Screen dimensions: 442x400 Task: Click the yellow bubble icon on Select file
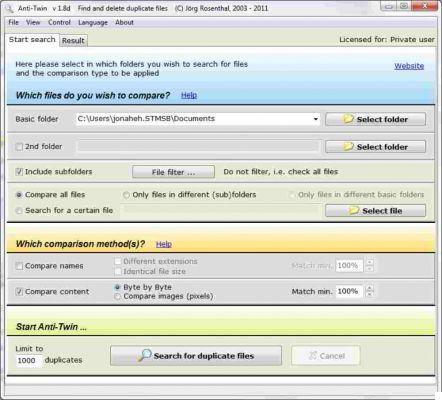[x=354, y=210]
